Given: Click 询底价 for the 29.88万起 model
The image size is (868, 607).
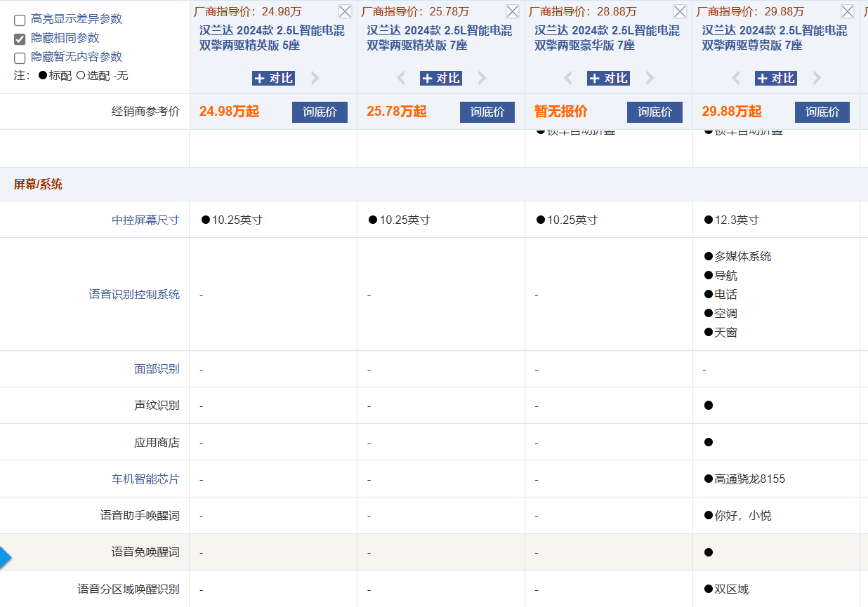Looking at the screenshot, I should [822, 112].
